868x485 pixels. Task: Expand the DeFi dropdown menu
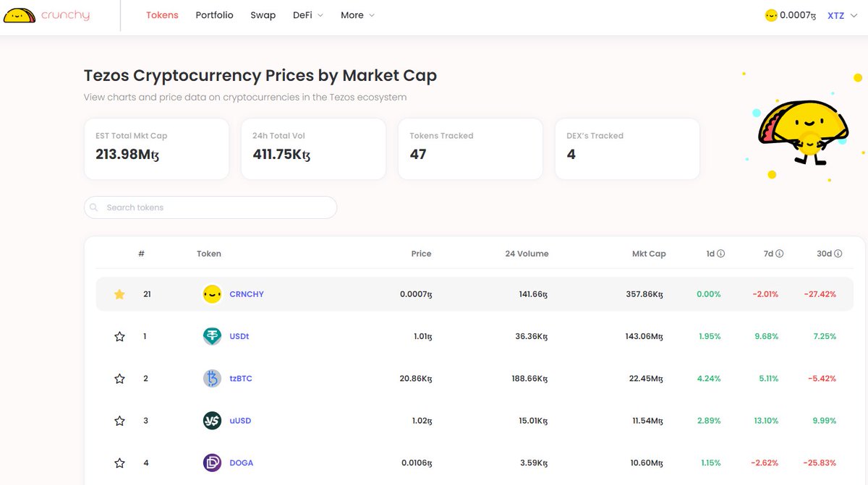coord(308,15)
